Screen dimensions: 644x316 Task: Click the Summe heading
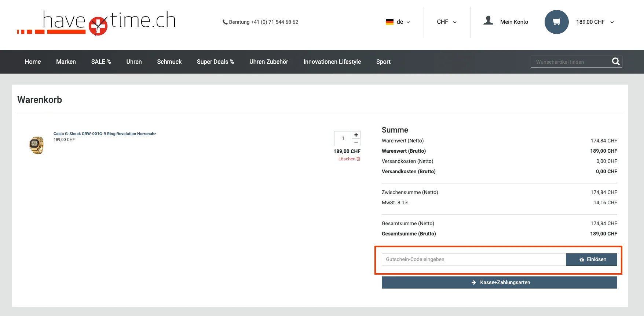(395, 130)
